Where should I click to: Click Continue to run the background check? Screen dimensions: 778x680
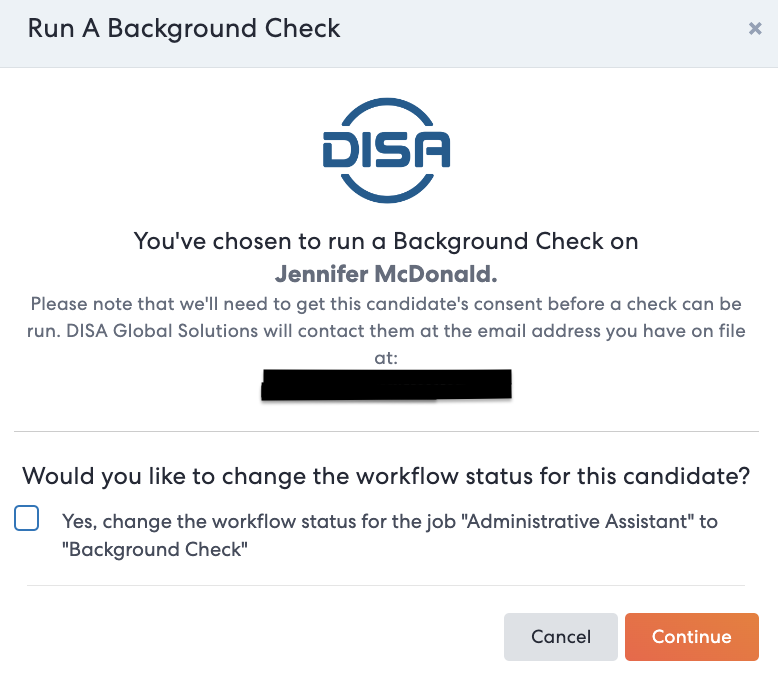tap(691, 637)
